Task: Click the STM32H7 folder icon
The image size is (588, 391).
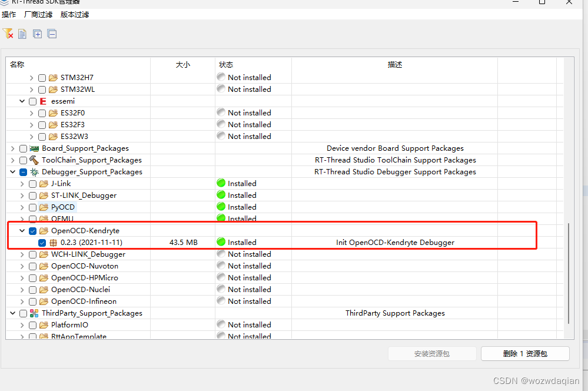Action: click(53, 78)
